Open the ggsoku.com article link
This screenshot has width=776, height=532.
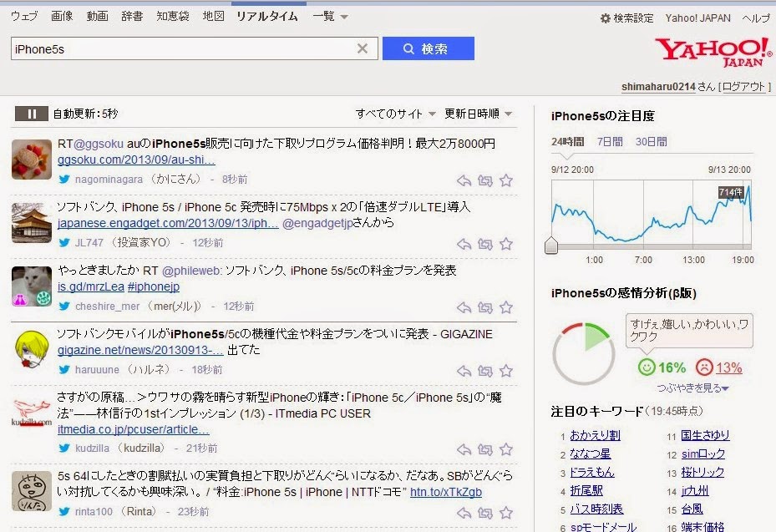pos(136,160)
